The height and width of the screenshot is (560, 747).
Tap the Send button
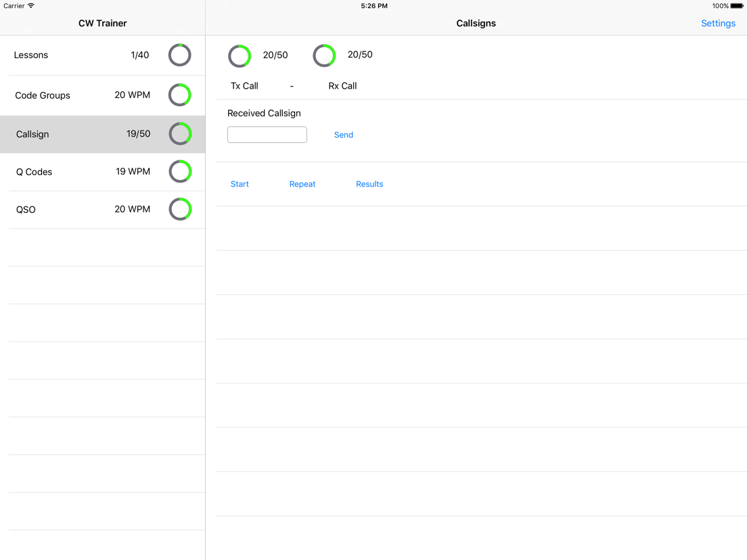(x=344, y=135)
